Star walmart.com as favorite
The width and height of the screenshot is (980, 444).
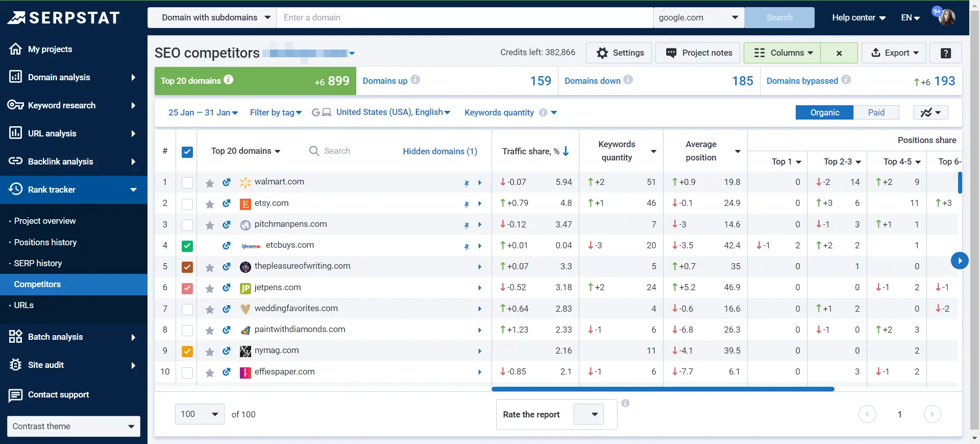pyautogui.click(x=209, y=183)
